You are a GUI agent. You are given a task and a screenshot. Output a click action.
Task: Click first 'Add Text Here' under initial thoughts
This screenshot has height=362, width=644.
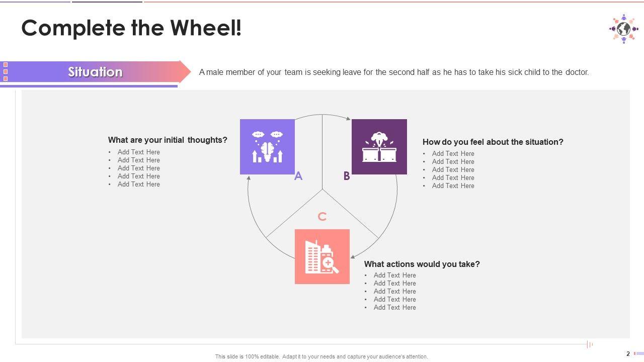coord(138,152)
